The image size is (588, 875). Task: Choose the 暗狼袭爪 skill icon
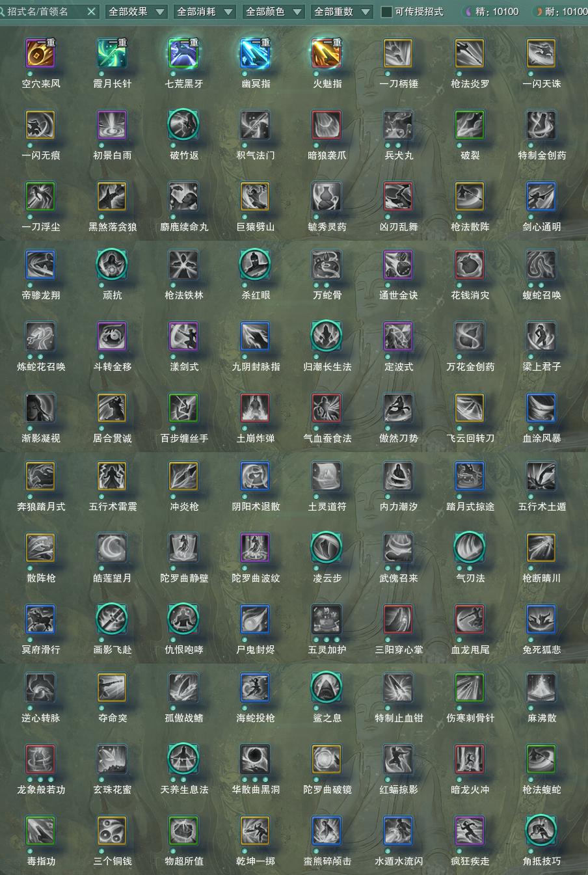click(x=327, y=124)
